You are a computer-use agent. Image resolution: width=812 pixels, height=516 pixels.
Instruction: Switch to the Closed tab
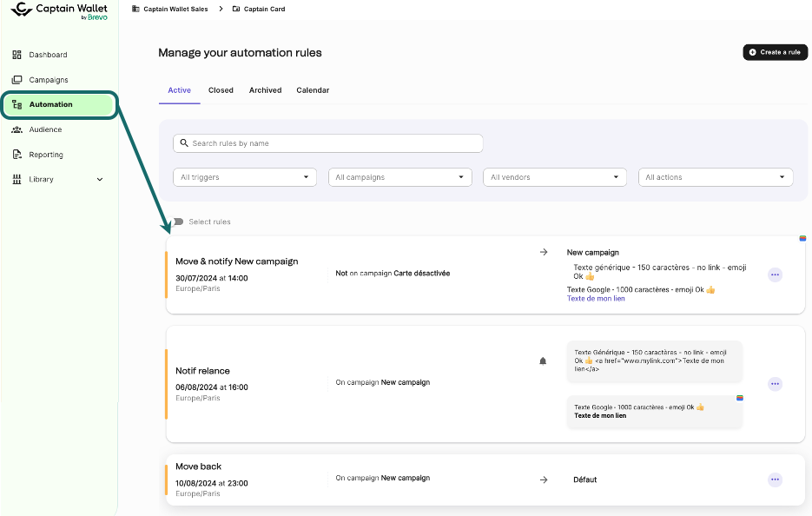click(x=221, y=90)
